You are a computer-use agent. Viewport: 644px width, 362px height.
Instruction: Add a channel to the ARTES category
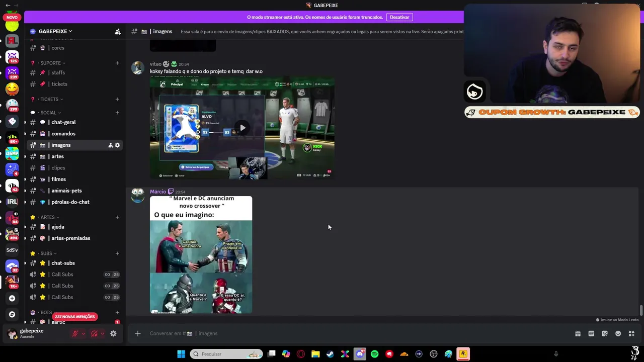tap(117, 217)
